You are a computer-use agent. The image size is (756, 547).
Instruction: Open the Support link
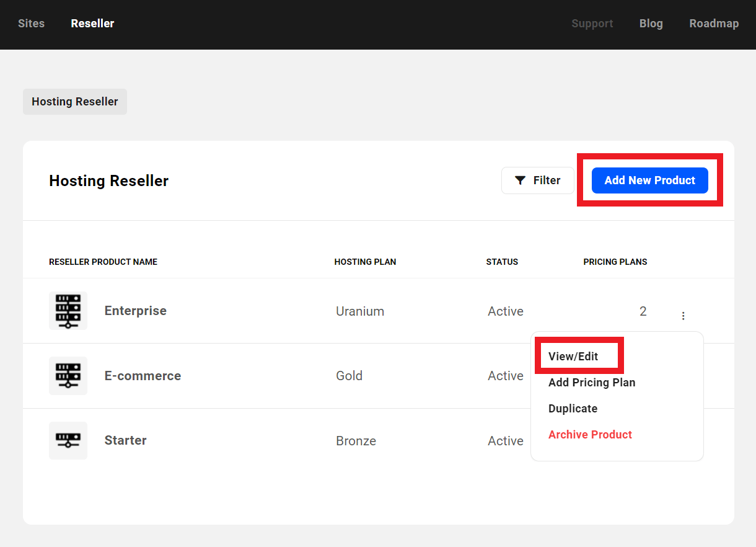click(592, 24)
